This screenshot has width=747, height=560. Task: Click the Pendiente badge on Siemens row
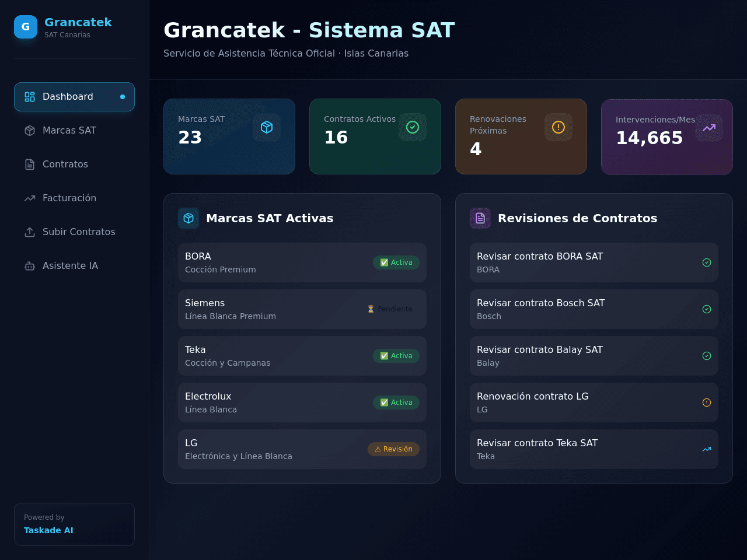(x=390, y=309)
